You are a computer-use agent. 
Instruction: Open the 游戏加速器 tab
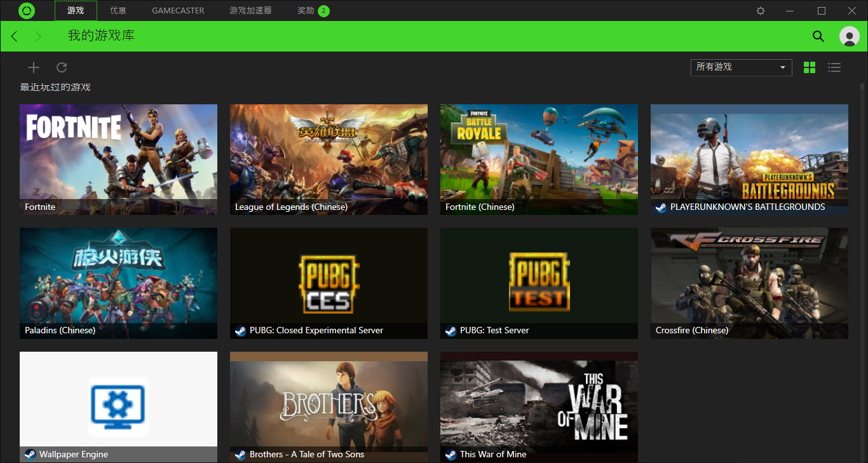click(250, 11)
